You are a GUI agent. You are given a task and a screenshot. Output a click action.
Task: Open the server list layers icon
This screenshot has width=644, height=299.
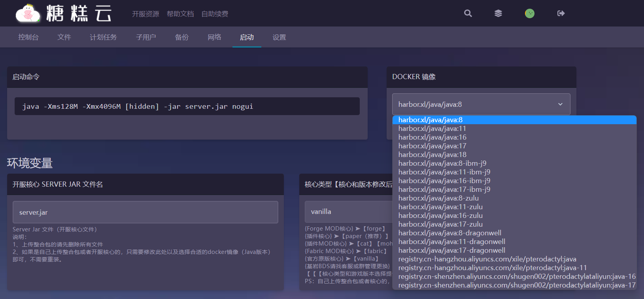click(x=498, y=13)
